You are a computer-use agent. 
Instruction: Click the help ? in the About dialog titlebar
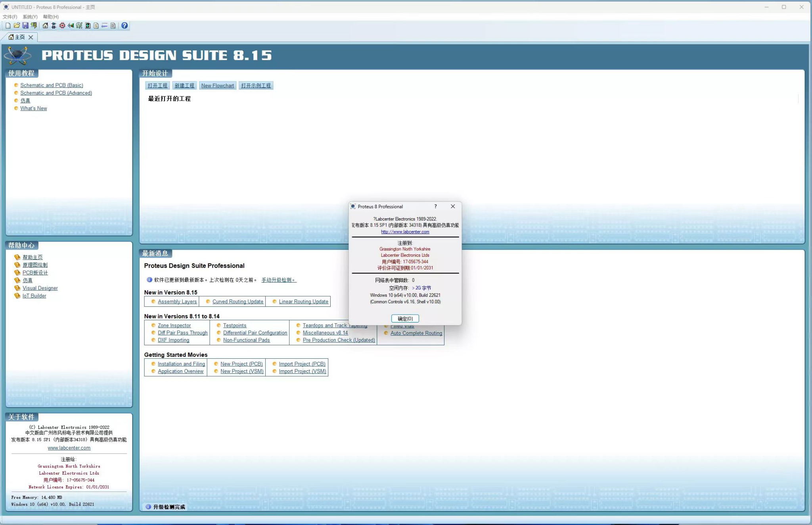tap(435, 206)
